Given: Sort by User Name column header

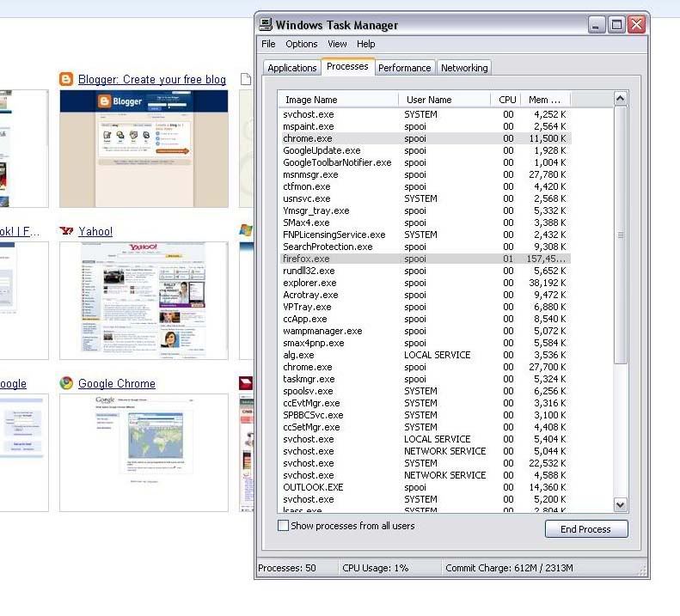Looking at the screenshot, I should tap(444, 100).
